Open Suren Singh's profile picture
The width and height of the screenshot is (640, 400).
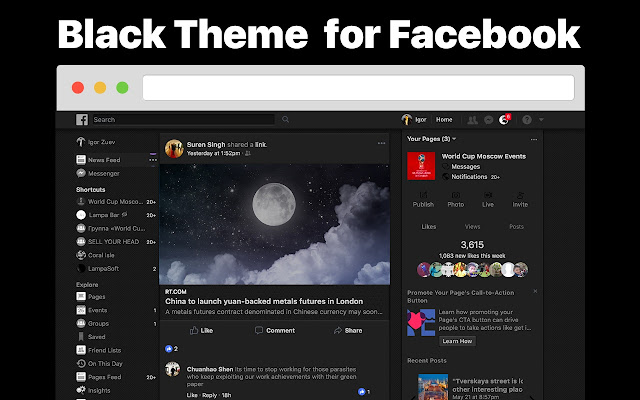(x=174, y=149)
